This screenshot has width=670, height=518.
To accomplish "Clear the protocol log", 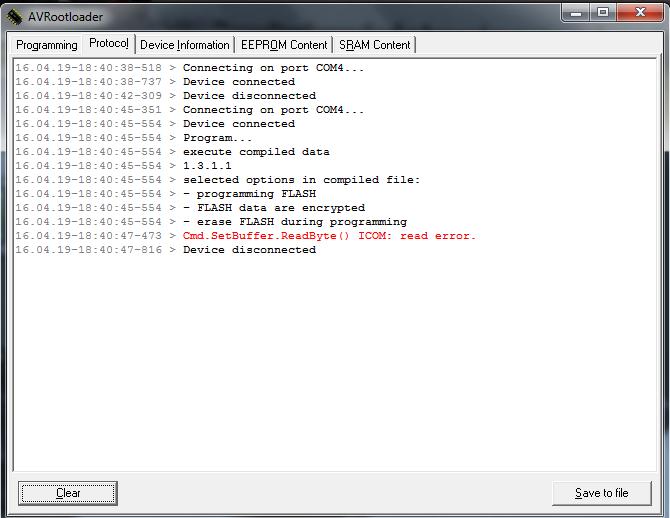I will pyautogui.click(x=68, y=493).
